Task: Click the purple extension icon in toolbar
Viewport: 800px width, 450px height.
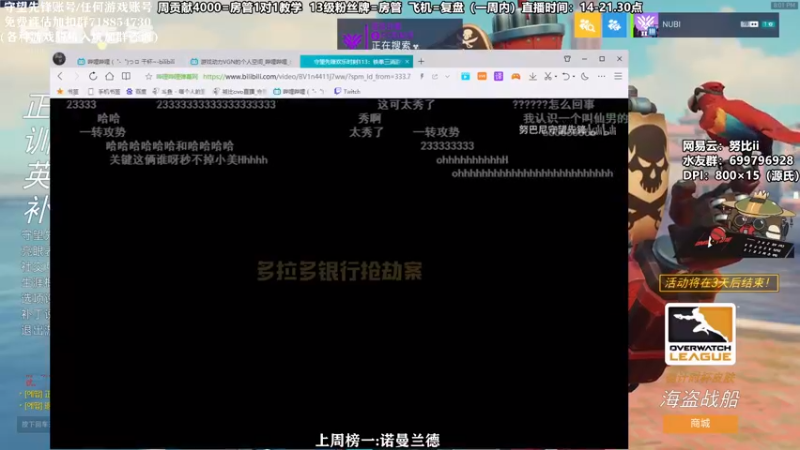Action: [x=498, y=76]
